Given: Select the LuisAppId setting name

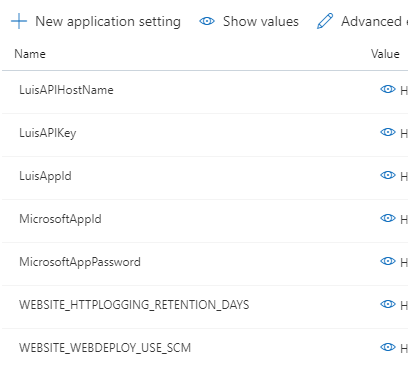Looking at the screenshot, I should point(45,176).
